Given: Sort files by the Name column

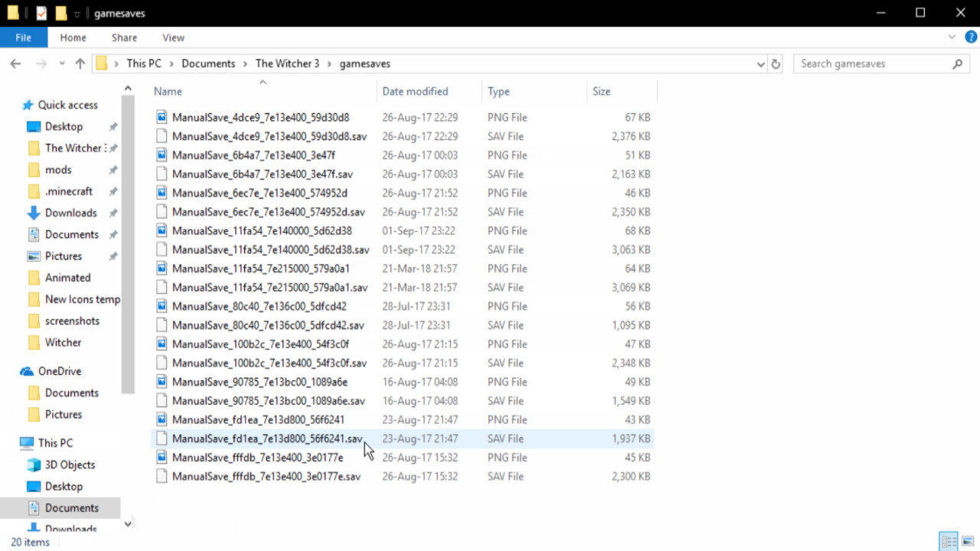Looking at the screenshot, I should pos(168,91).
